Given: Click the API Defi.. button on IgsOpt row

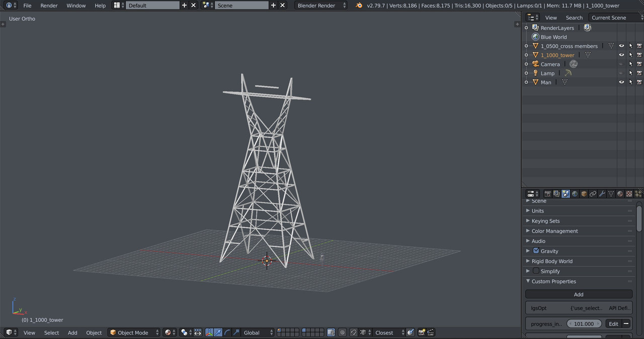Looking at the screenshot, I should tap(619, 308).
